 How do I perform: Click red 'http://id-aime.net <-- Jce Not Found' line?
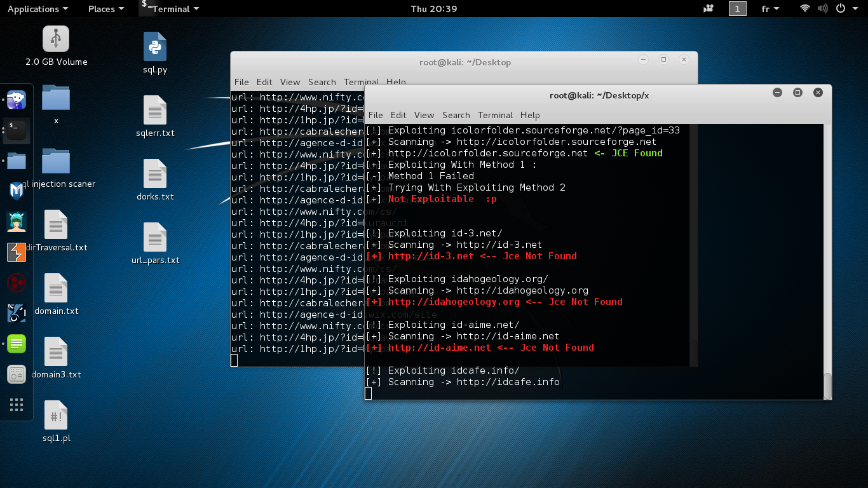click(x=480, y=348)
